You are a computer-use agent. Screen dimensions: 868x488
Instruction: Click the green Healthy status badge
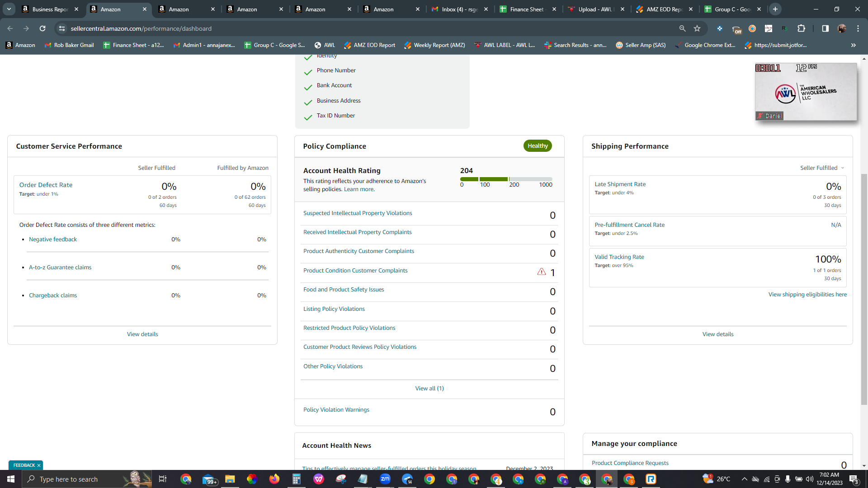pos(538,146)
